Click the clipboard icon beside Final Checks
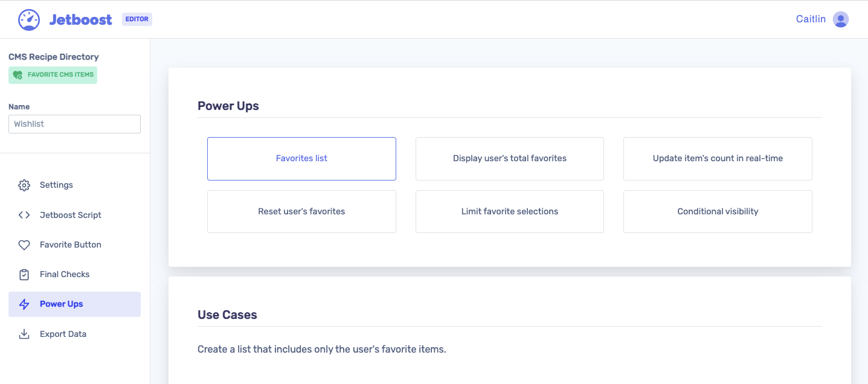The height and width of the screenshot is (384, 868). pyautogui.click(x=24, y=274)
